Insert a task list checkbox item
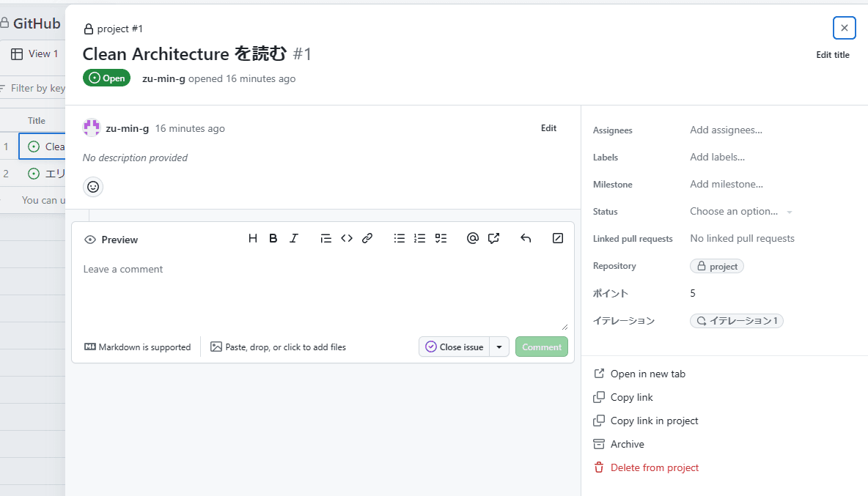This screenshot has width=868, height=496. pyautogui.click(x=441, y=238)
